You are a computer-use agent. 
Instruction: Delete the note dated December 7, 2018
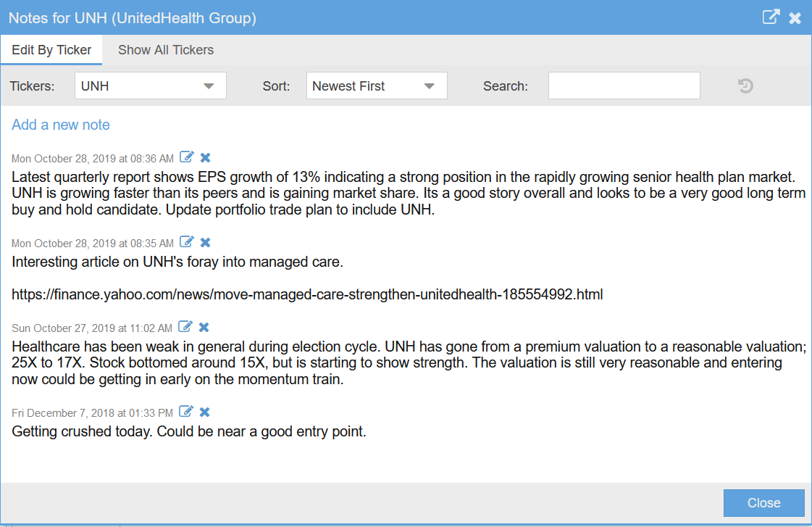click(204, 412)
